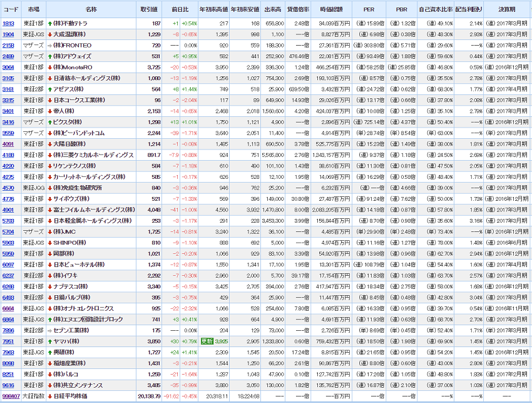Select code link 4275
Screen dimensions: 532x404
click(8, 177)
